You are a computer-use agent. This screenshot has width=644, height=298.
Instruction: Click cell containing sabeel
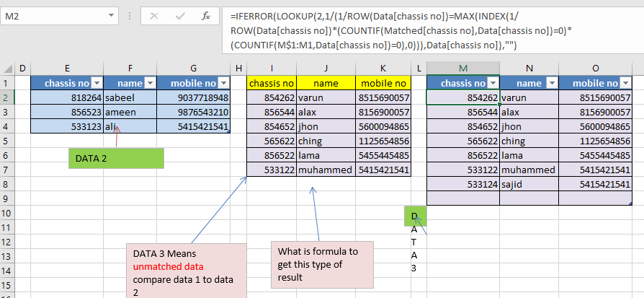pos(130,98)
